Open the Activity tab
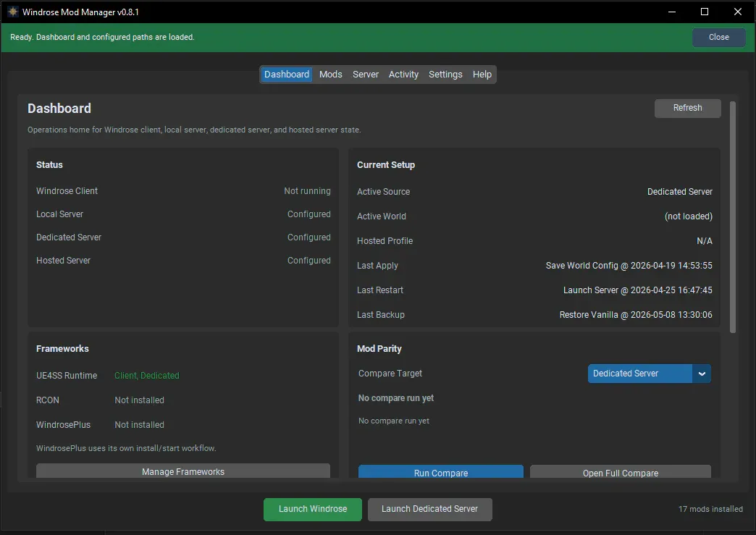This screenshot has width=756, height=535. (403, 75)
